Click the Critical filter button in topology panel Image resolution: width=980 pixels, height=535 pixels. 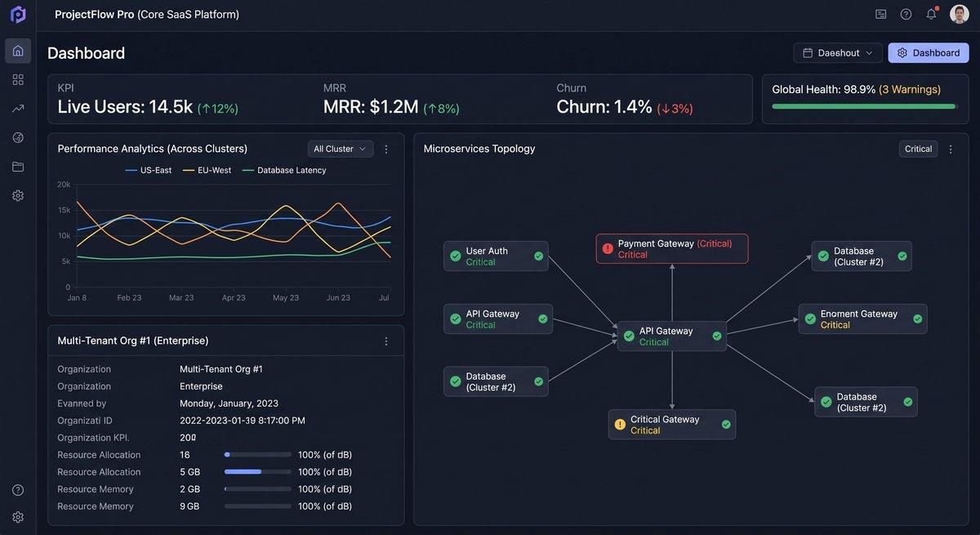tap(919, 149)
